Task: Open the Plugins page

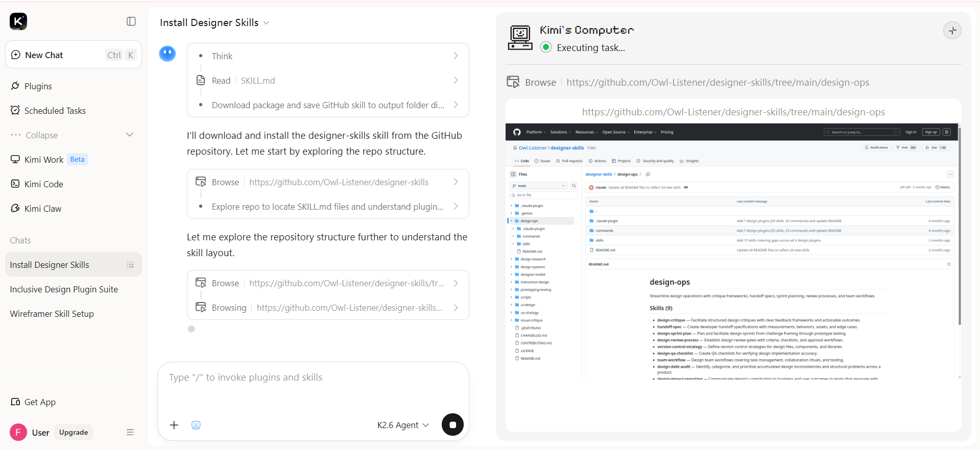Action: (x=38, y=86)
